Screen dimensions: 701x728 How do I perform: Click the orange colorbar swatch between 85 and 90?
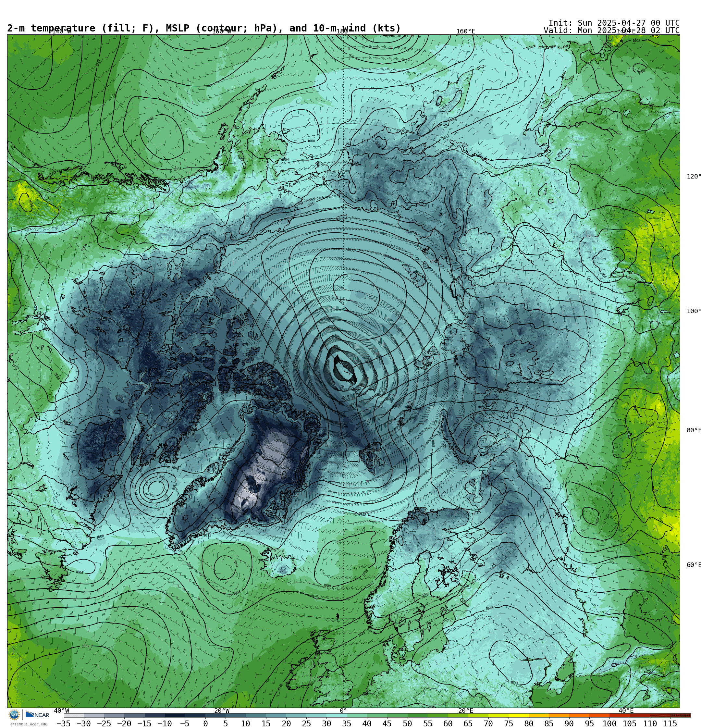tap(559, 715)
